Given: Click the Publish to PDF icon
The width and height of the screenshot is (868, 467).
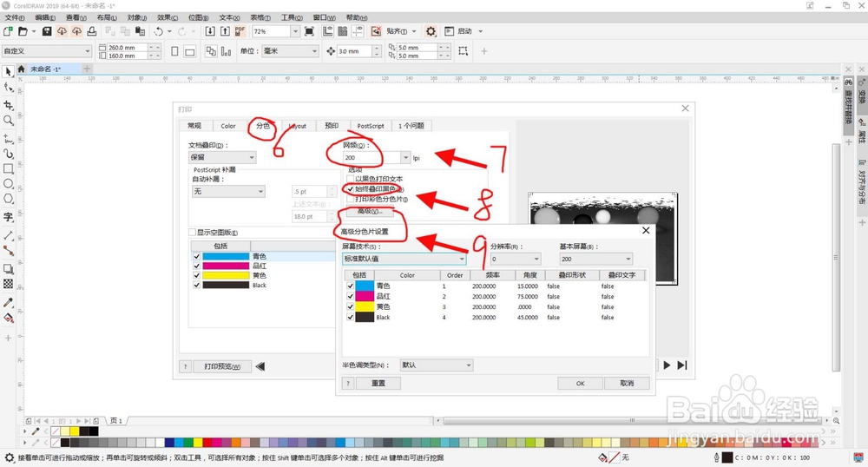Looking at the screenshot, I should [x=240, y=31].
